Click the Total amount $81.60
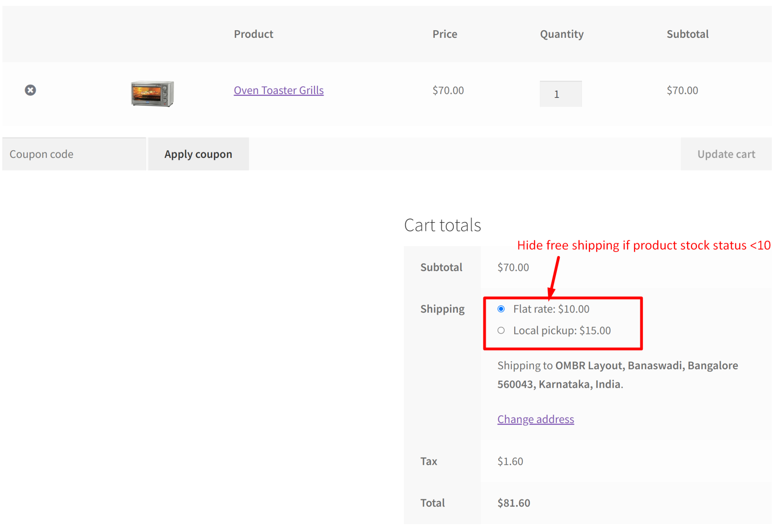 (x=513, y=503)
